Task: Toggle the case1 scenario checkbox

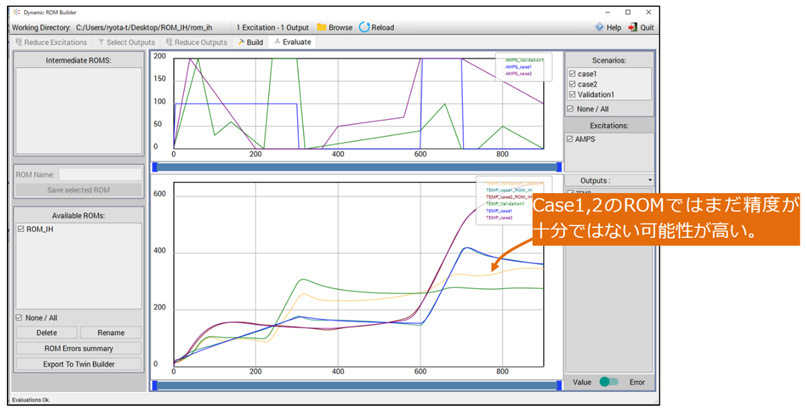Action: click(572, 73)
